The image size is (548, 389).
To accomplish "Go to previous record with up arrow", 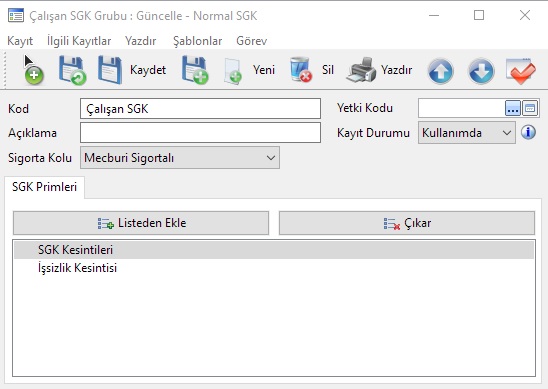I will (440, 71).
